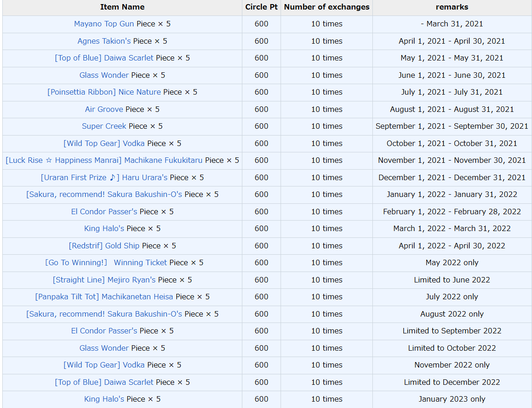This screenshot has width=532, height=408.
Task: Open the [Redstrif] Gold Ship link
Action: pyautogui.click(x=104, y=246)
